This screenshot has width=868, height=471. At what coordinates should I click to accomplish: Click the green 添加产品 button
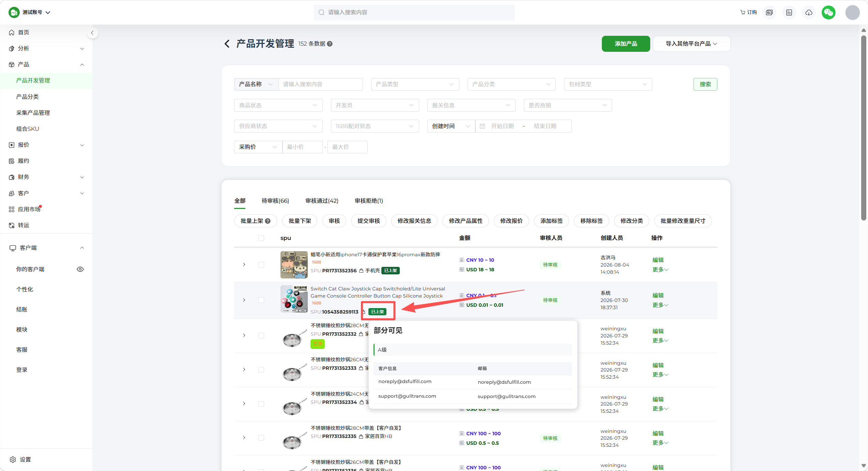[x=626, y=44]
